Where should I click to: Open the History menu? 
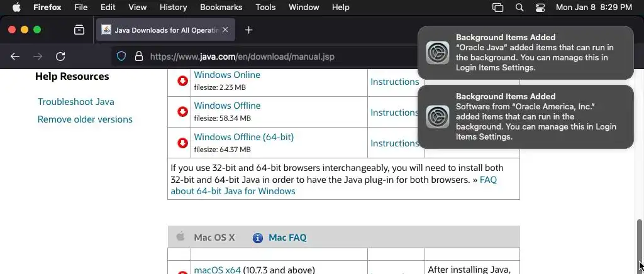(174, 7)
